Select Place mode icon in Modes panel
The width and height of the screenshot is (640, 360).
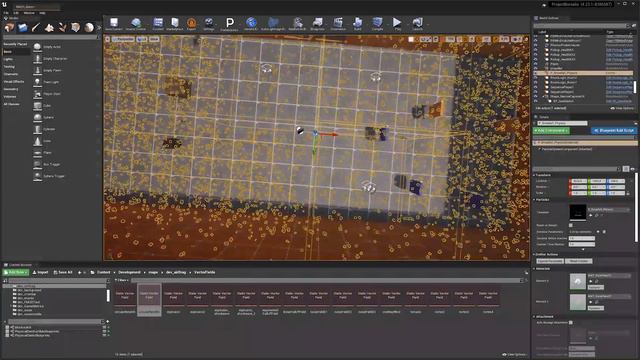9,27
